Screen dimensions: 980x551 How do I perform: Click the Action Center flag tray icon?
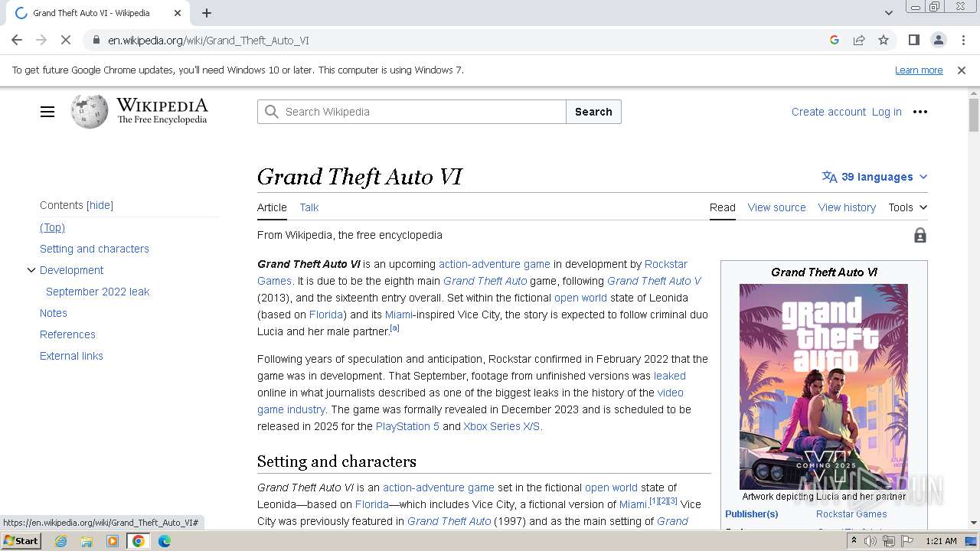coord(907,541)
